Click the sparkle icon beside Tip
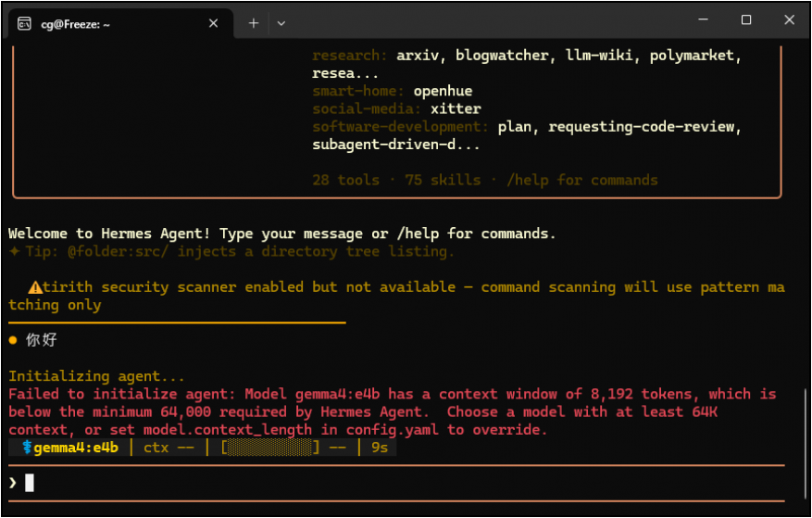Screen dimensions: 812x518 pos(14,252)
